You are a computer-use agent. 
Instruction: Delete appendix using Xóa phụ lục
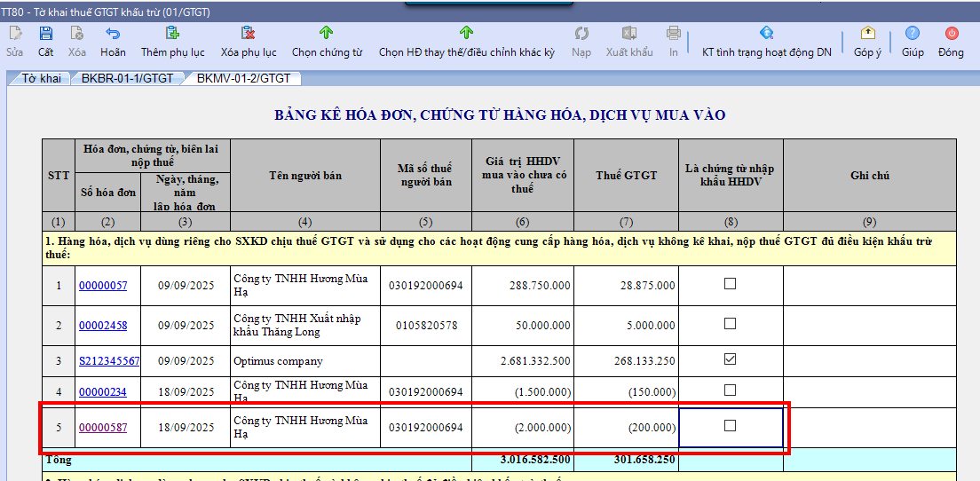click(249, 34)
